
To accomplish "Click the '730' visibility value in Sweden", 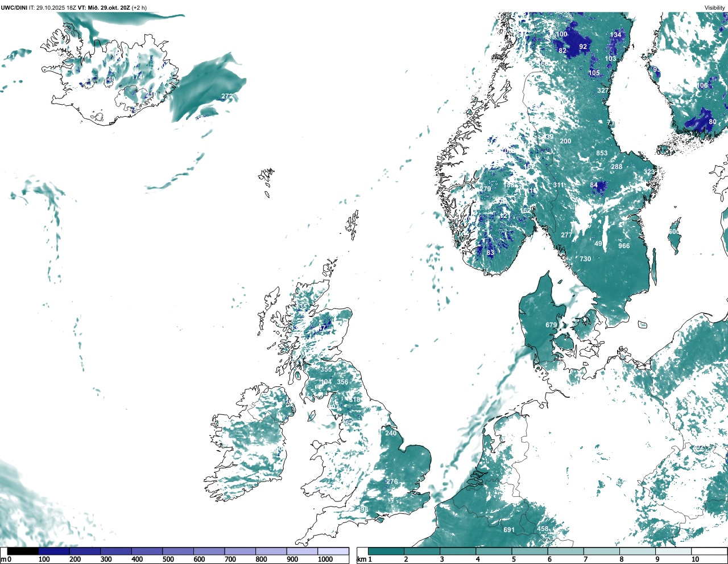I will (585, 259).
